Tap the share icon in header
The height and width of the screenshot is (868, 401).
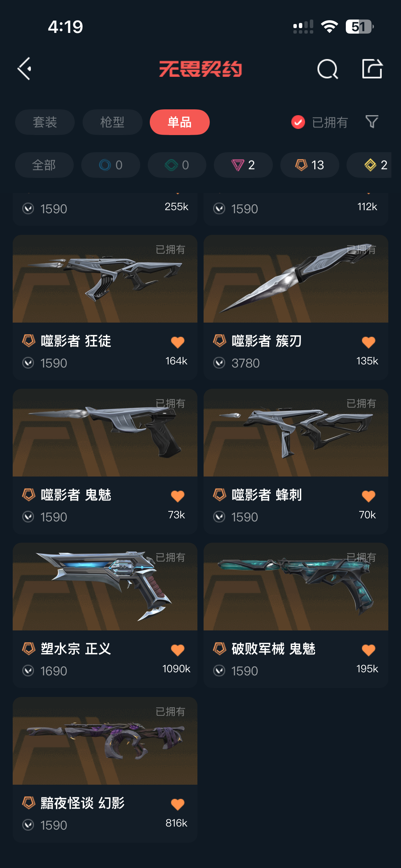(372, 69)
